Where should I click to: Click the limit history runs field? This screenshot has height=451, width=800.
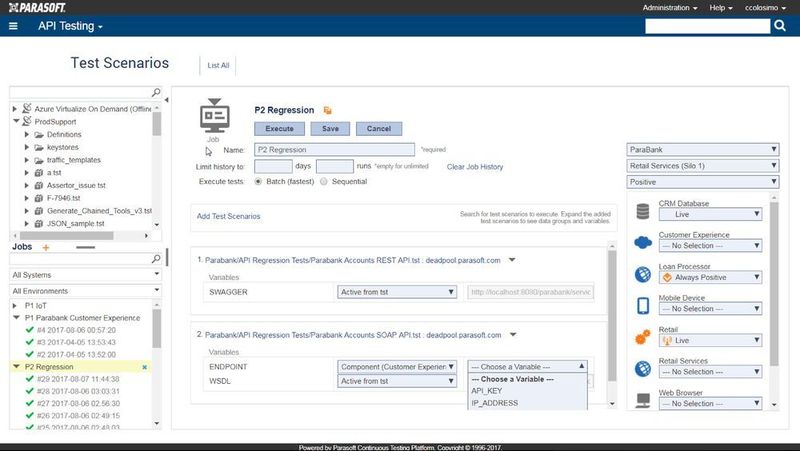click(x=335, y=166)
